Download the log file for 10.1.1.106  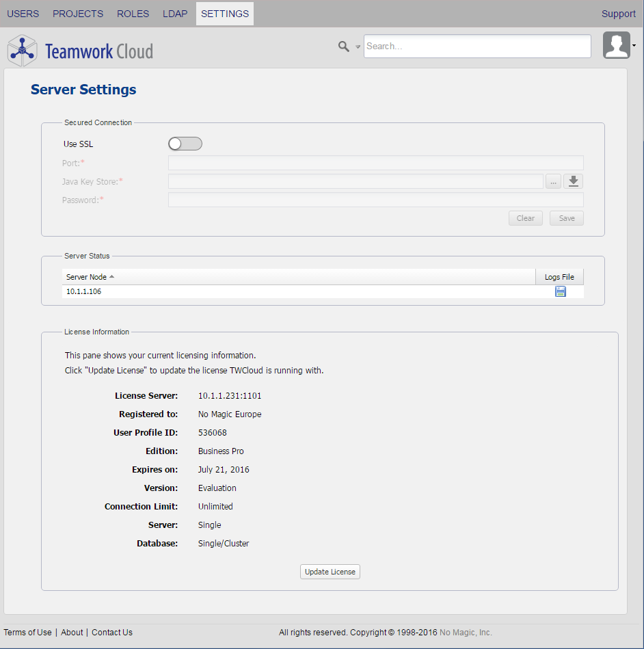pyautogui.click(x=560, y=291)
